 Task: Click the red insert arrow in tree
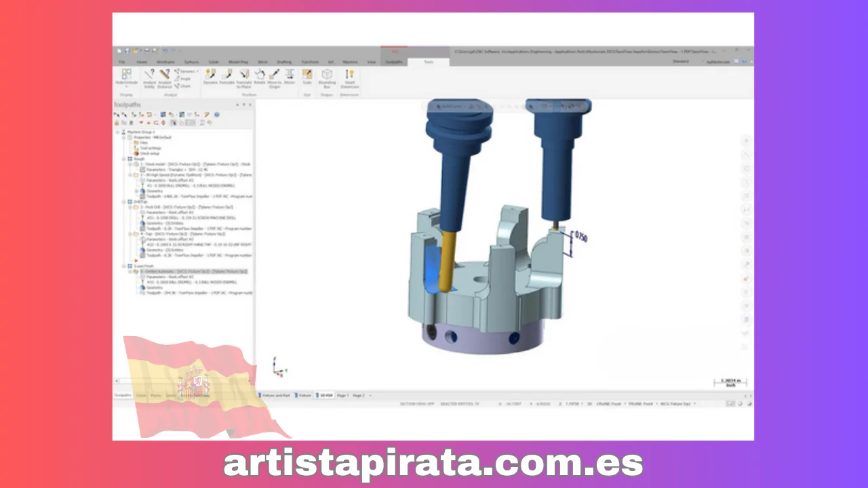coord(137,261)
